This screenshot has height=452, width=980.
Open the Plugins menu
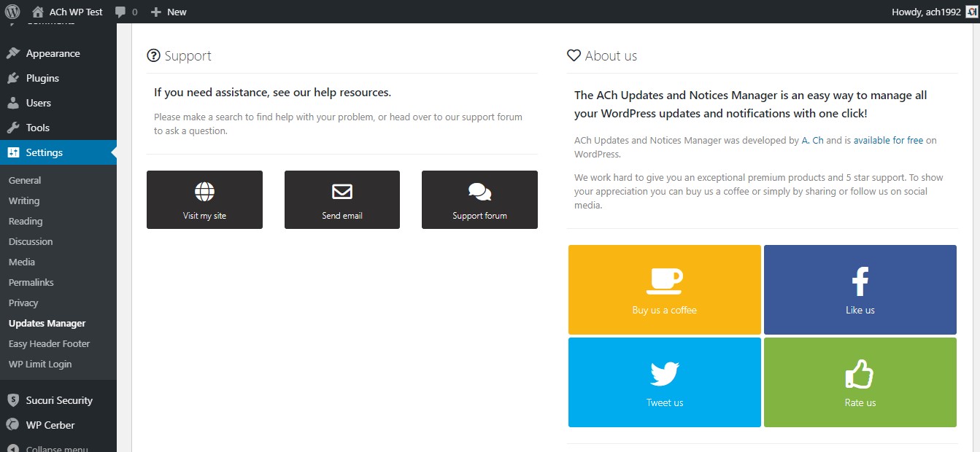[x=42, y=78]
